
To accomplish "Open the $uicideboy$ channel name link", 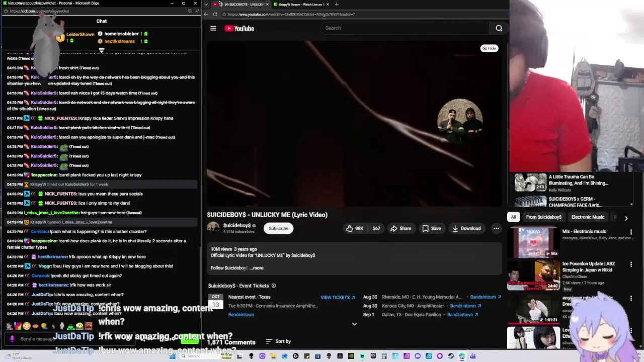I will click(x=236, y=226).
